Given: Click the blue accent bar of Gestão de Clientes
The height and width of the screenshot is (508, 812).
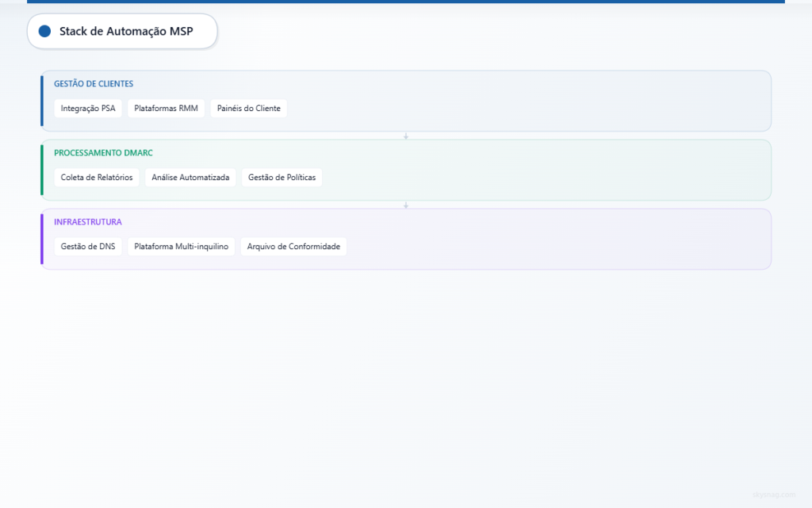Looking at the screenshot, I should (x=42, y=100).
